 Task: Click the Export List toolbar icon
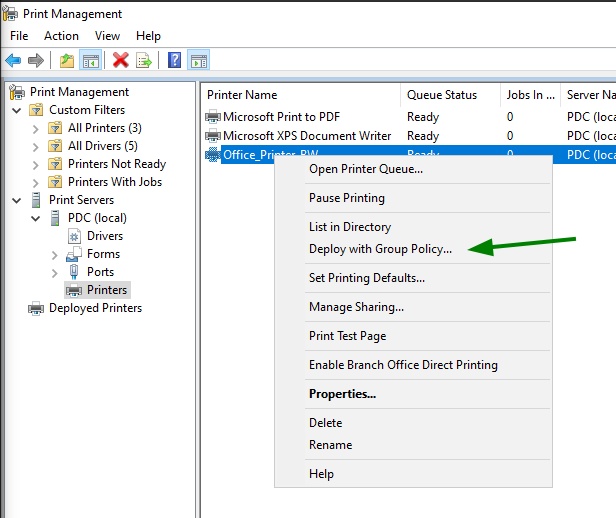144,60
